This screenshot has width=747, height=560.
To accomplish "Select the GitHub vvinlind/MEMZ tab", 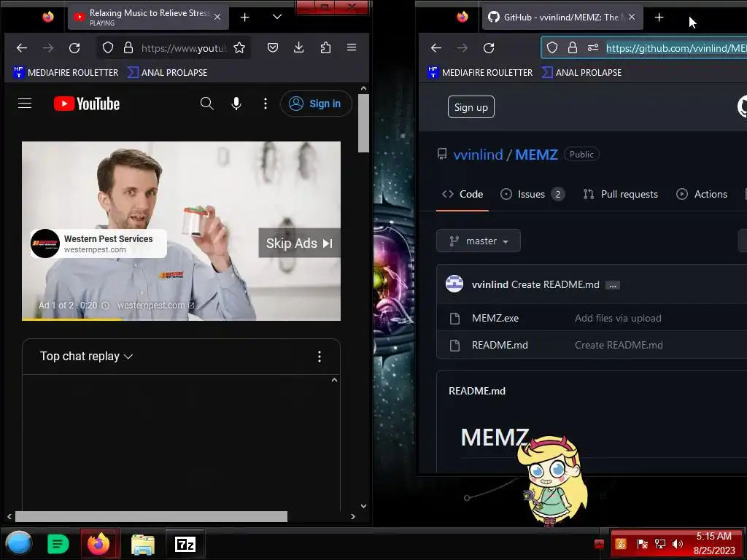I will point(555,17).
